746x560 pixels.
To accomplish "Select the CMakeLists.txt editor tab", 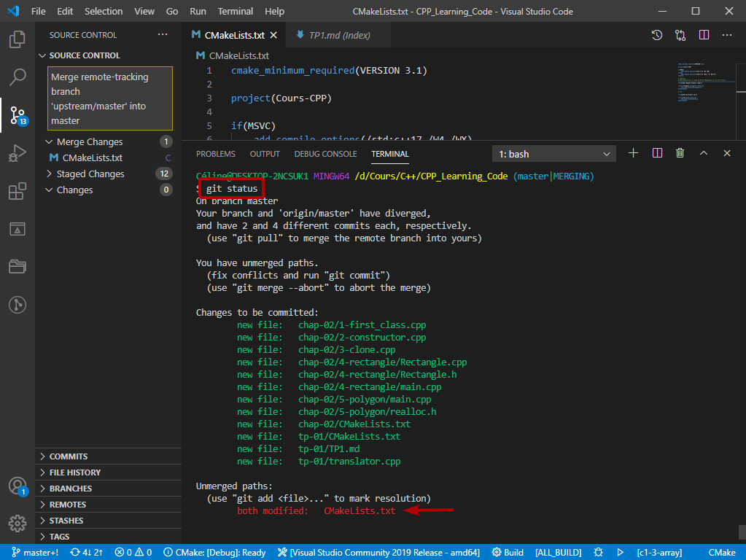I will 234,35.
